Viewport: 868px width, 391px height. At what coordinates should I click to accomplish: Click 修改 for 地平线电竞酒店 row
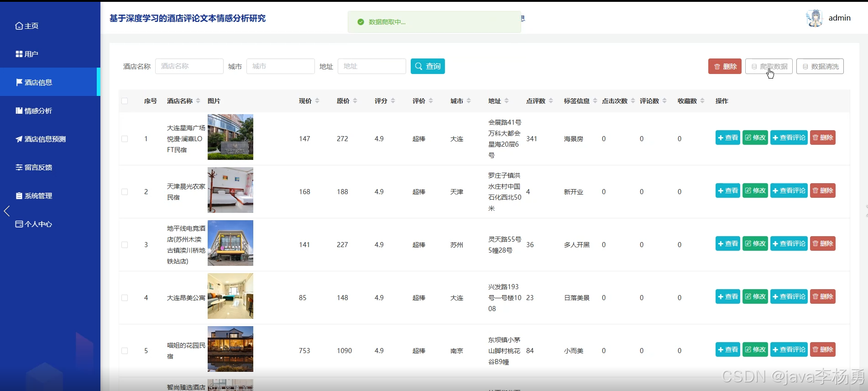pyautogui.click(x=755, y=243)
